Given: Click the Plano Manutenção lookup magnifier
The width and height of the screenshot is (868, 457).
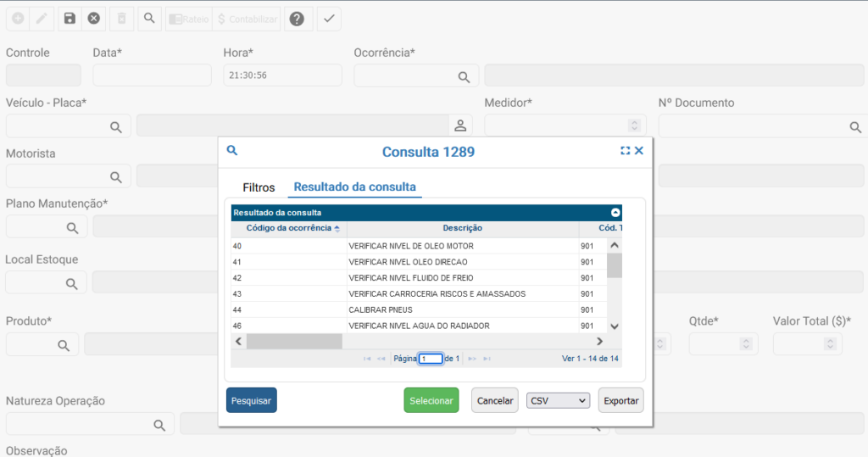Looking at the screenshot, I should (73, 227).
